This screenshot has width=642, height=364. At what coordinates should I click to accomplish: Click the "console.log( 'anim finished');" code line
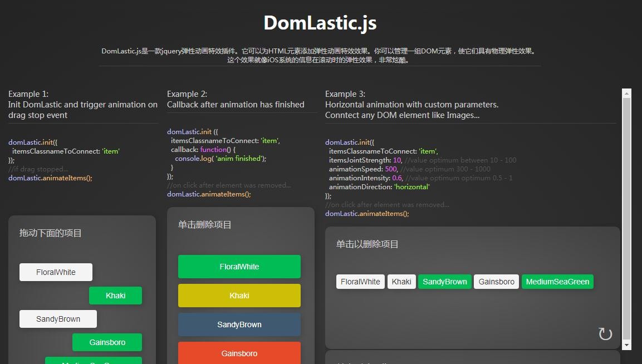(220, 159)
